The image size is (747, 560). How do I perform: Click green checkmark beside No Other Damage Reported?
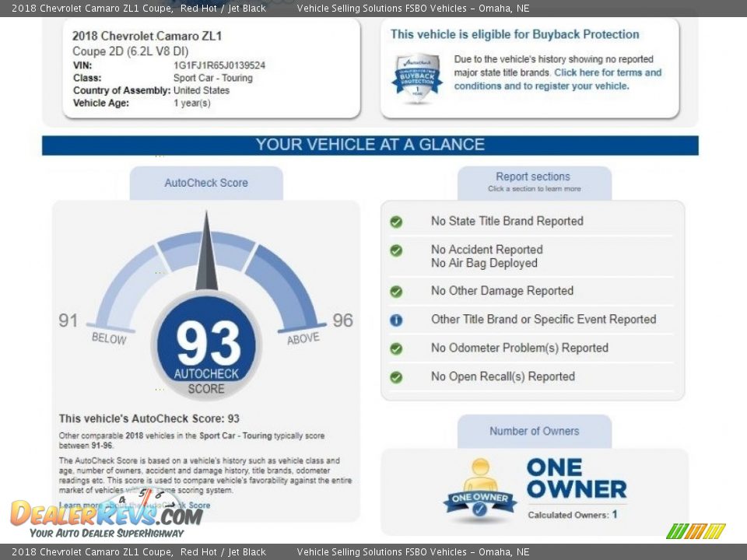[396, 292]
